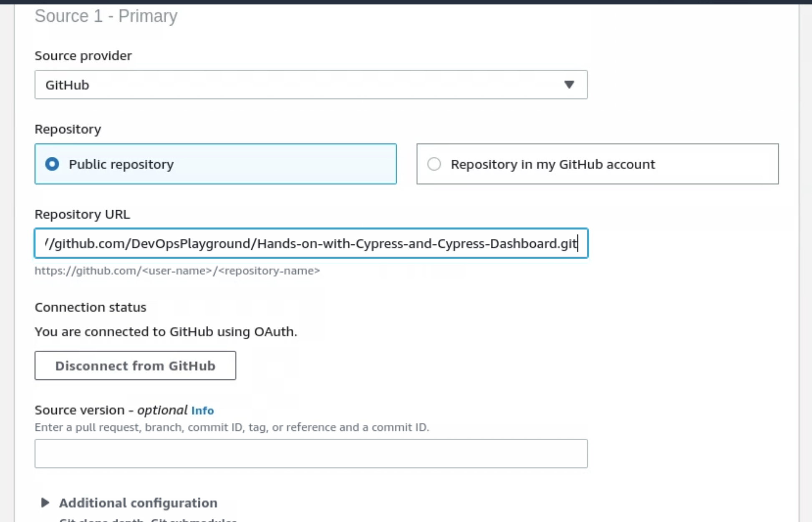Click the Connection status heading
This screenshot has width=812, height=522.
(x=90, y=307)
